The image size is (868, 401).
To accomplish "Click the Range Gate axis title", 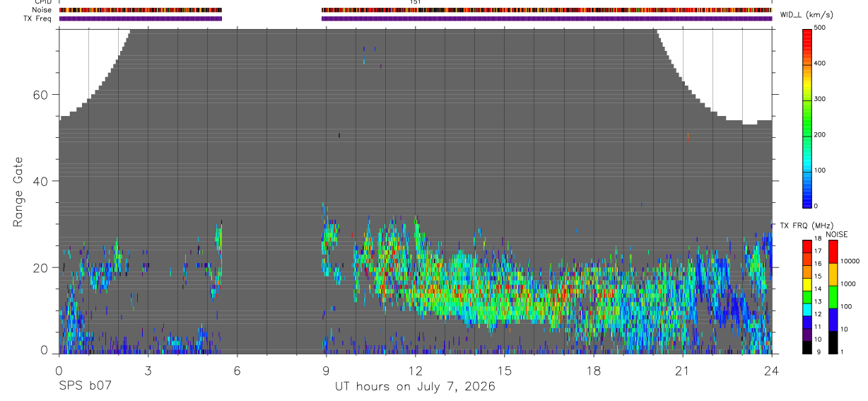I will (19, 192).
